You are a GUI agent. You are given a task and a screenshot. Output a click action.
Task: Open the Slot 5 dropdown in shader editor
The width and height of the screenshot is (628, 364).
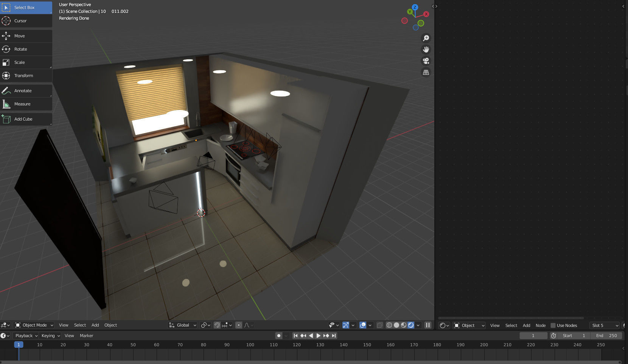pyautogui.click(x=604, y=325)
